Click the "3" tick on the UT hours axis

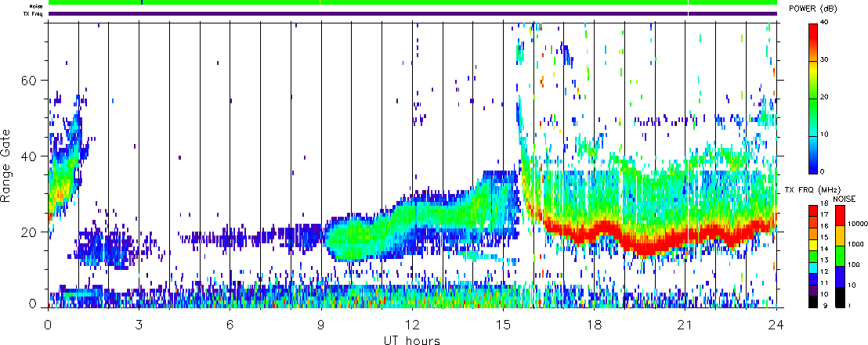[x=139, y=324]
